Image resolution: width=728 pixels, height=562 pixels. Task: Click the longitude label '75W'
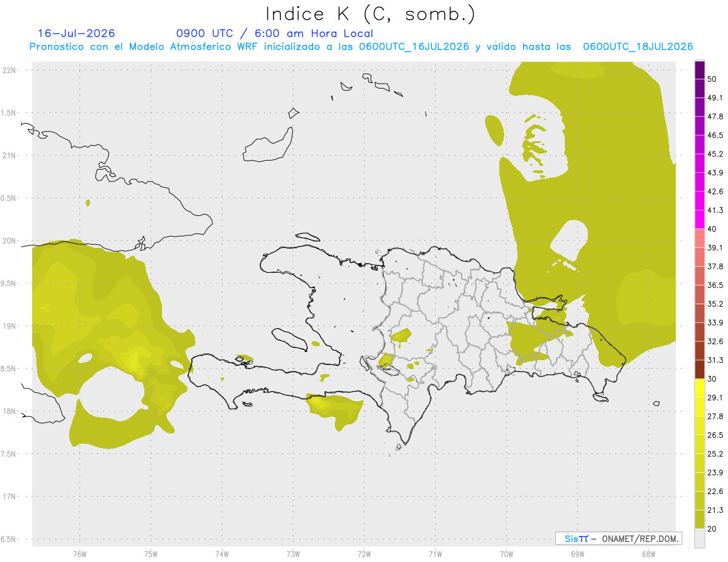point(150,554)
